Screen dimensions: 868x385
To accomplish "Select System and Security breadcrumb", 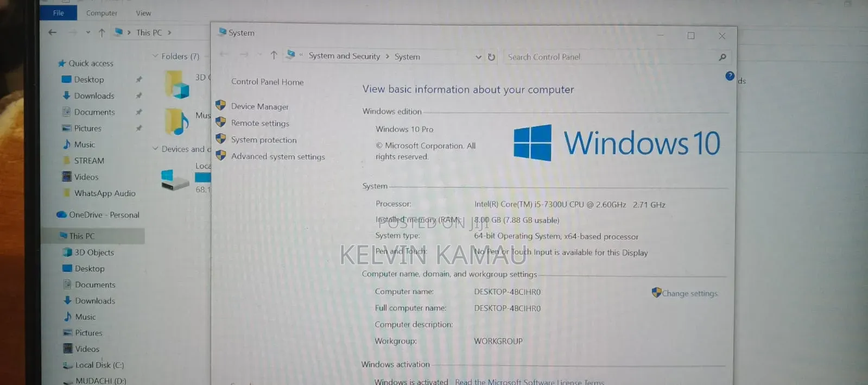I will [x=344, y=56].
